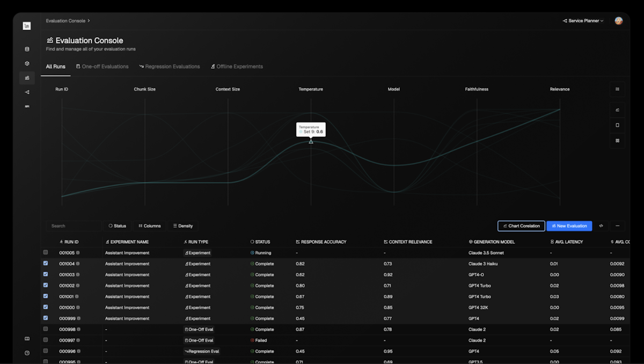Screen dimensions: 644x364
Task: Switch to the One-off Evaluations tab
Action: (x=102, y=66)
